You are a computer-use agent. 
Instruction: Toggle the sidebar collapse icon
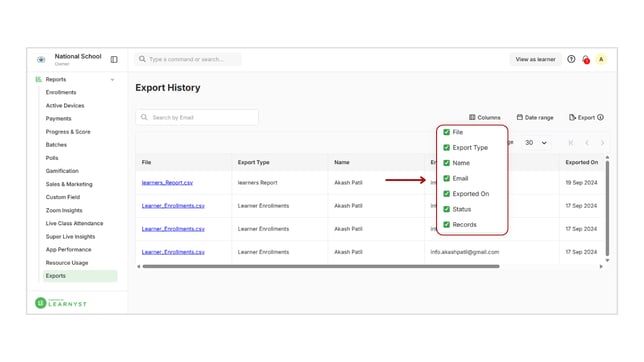pos(114,60)
